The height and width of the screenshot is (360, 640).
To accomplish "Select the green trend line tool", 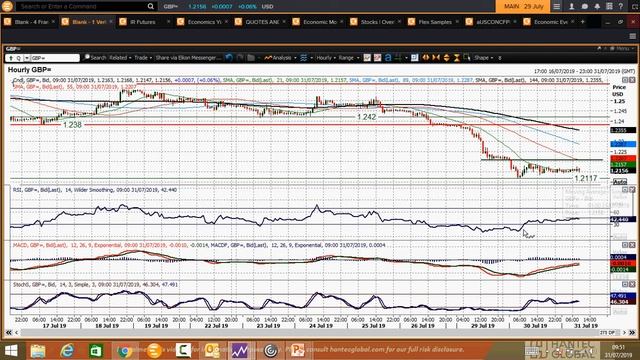I will pos(398,58).
